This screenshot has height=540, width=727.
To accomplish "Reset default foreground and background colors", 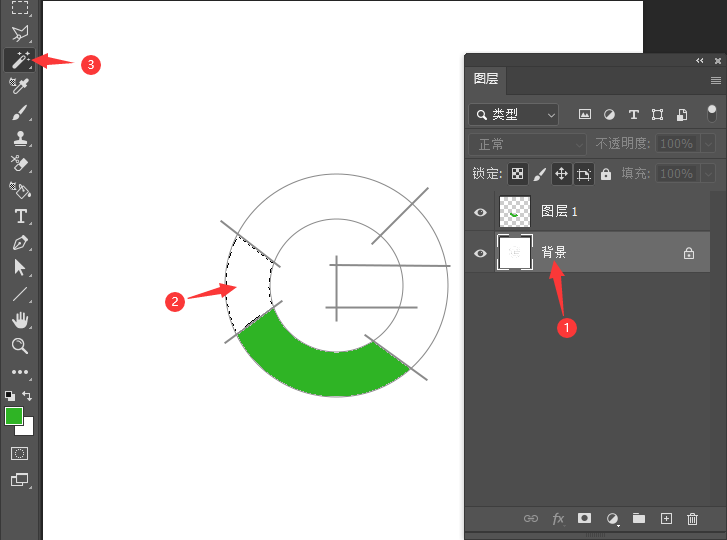I will click(10, 396).
